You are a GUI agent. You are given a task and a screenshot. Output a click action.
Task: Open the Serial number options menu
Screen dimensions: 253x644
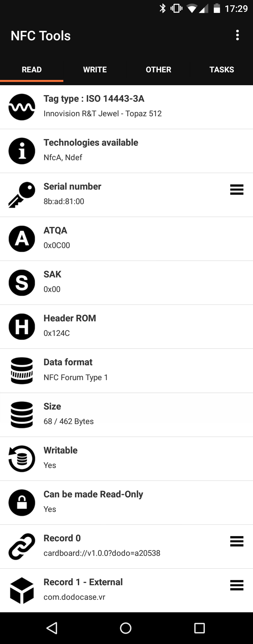tap(237, 190)
